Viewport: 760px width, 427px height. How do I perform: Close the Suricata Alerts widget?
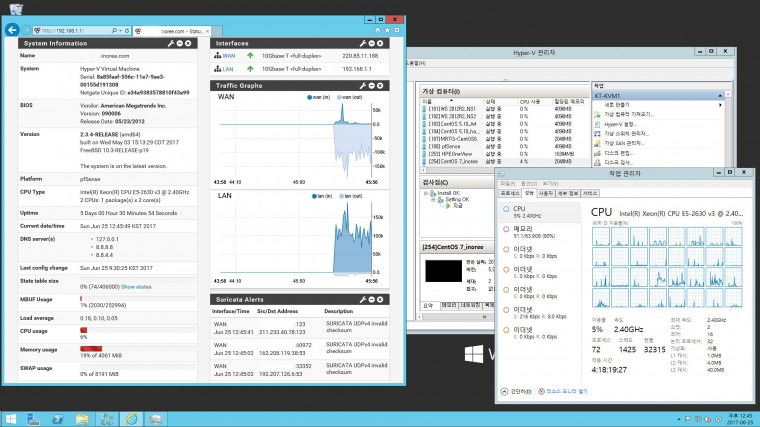coord(380,300)
